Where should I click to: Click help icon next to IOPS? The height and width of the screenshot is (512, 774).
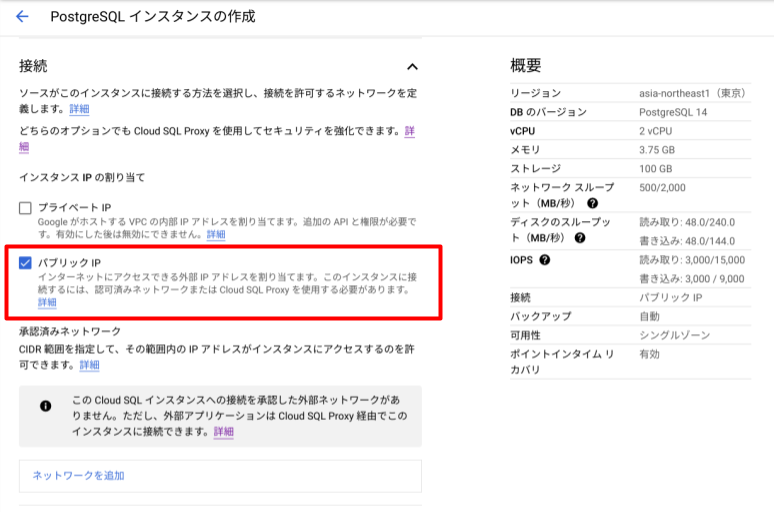(x=544, y=260)
